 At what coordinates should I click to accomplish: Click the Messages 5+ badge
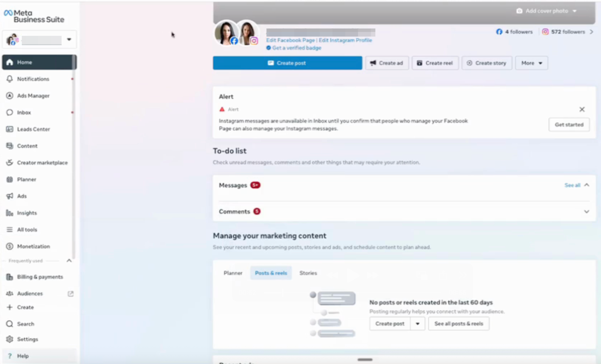click(255, 185)
